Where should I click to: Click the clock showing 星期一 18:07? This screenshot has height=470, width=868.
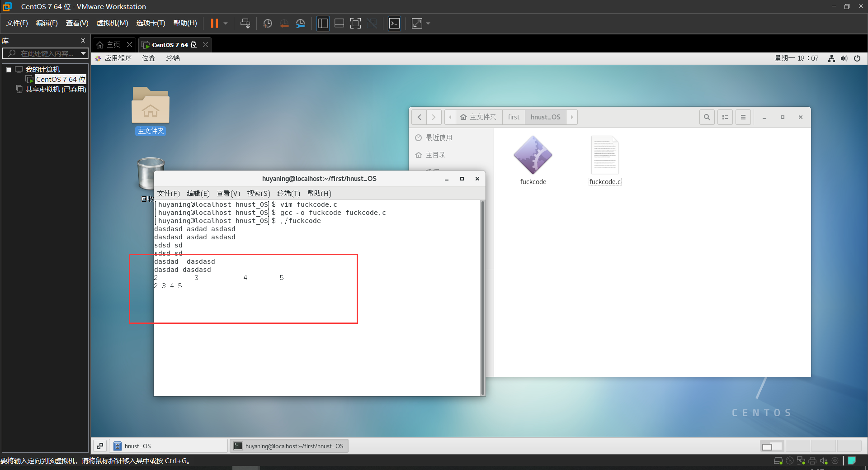(796, 58)
